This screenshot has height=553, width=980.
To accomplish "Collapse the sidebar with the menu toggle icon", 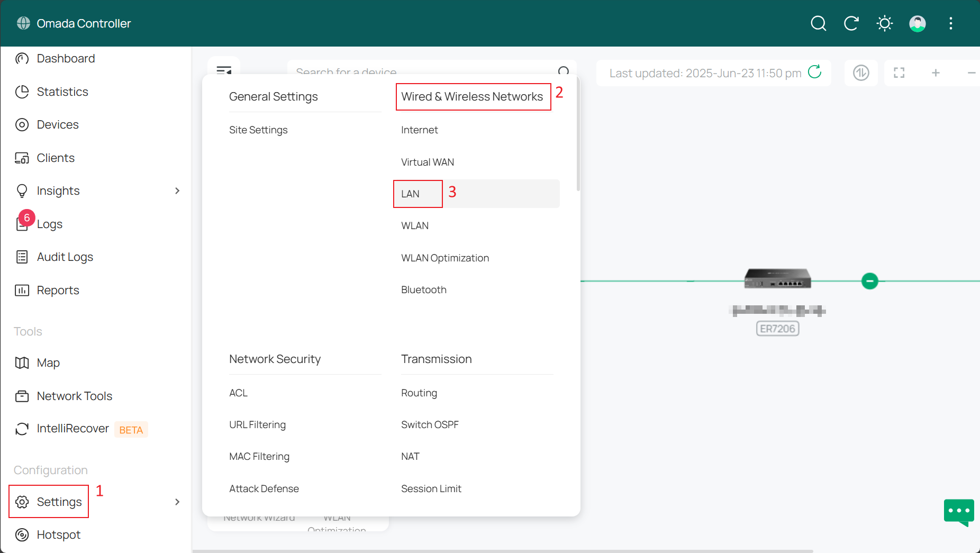I will pyautogui.click(x=224, y=69).
